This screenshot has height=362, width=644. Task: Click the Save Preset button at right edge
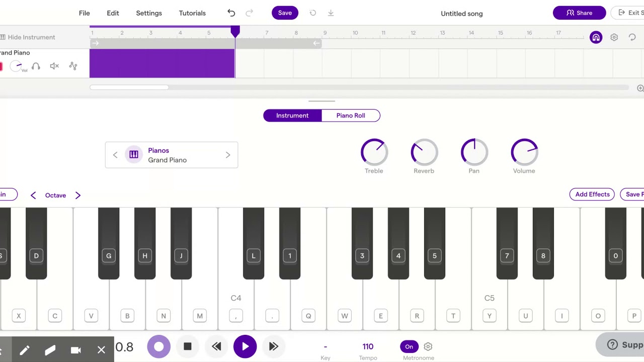(x=632, y=195)
